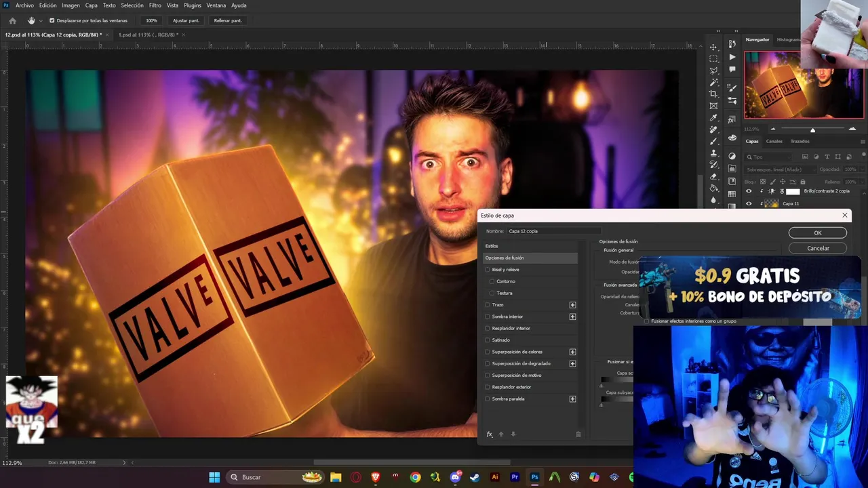Enable Resplandor interior checkbox
The width and height of the screenshot is (868, 488).
click(488, 328)
